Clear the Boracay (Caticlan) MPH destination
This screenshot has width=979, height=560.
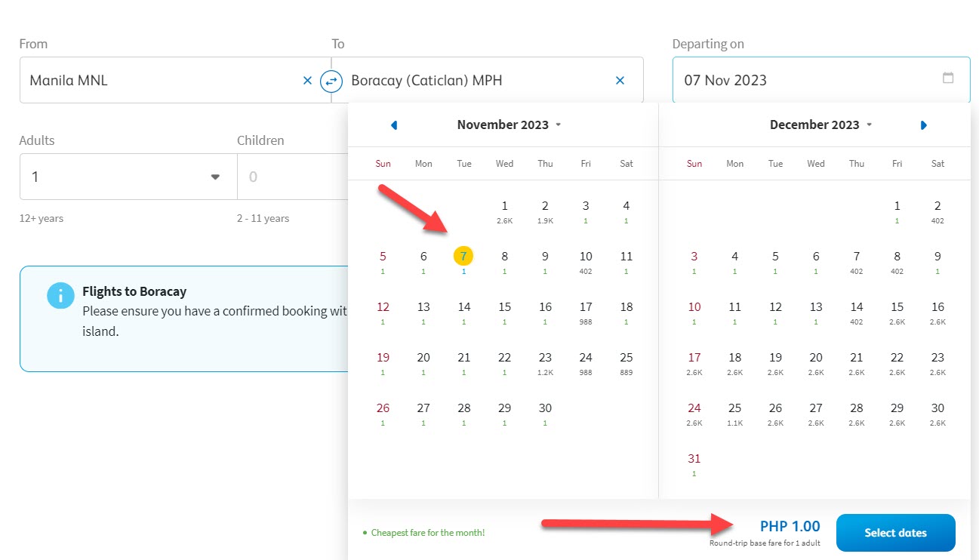click(x=620, y=80)
